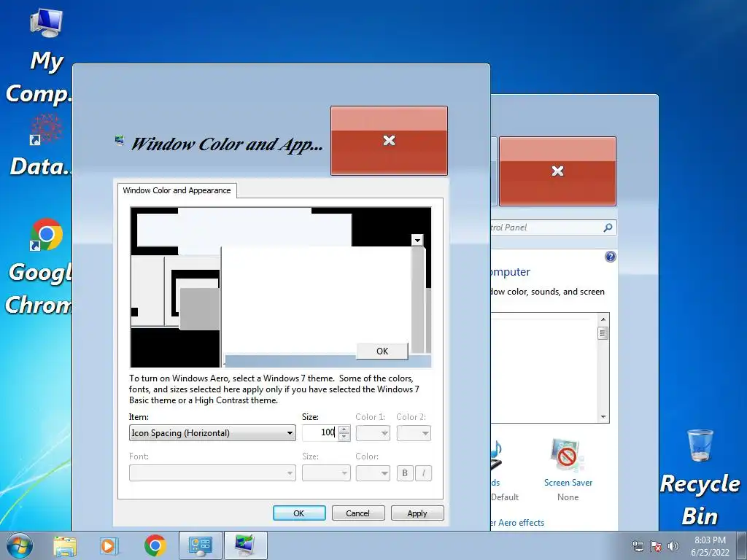Click the preview pane scrollbar
747x560 pixels.
(x=418, y=300)
